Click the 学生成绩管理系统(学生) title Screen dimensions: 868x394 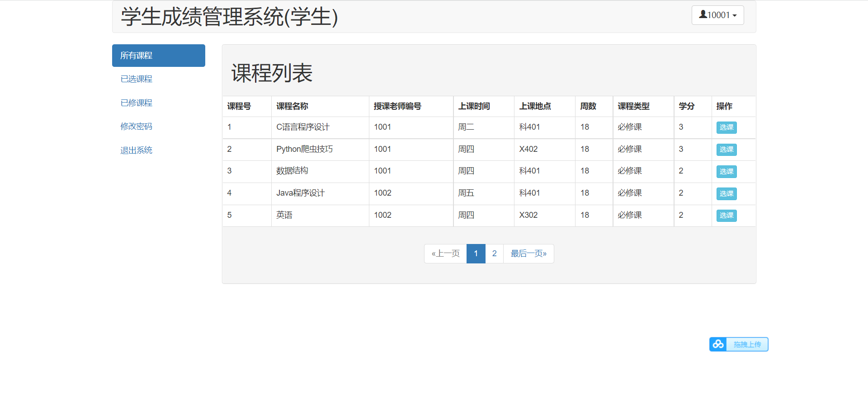point(229,17)
